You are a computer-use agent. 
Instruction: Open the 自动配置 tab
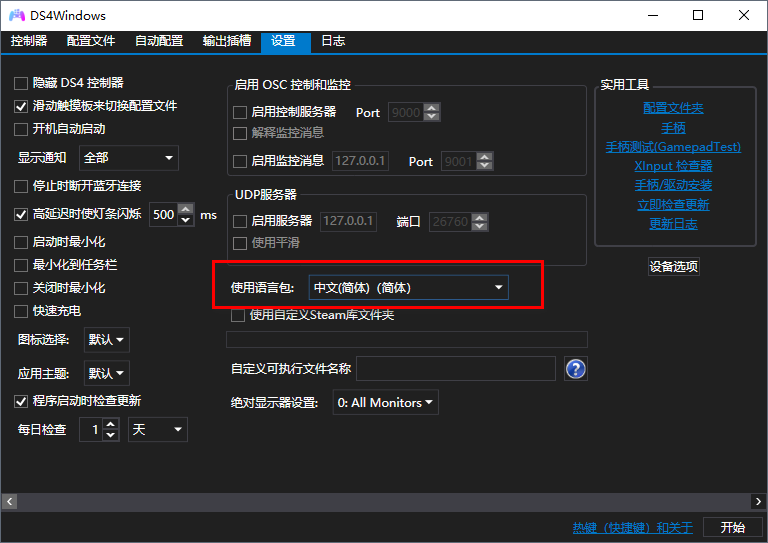(159, 41)
